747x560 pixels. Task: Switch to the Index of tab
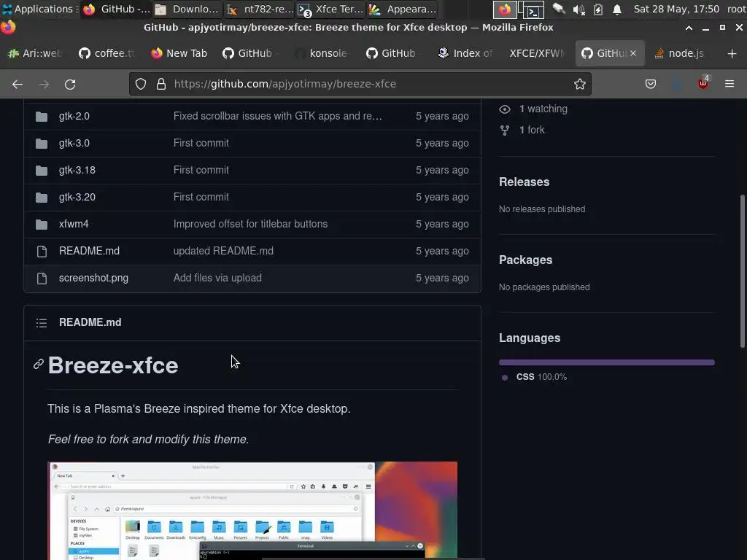coord(466,53)
